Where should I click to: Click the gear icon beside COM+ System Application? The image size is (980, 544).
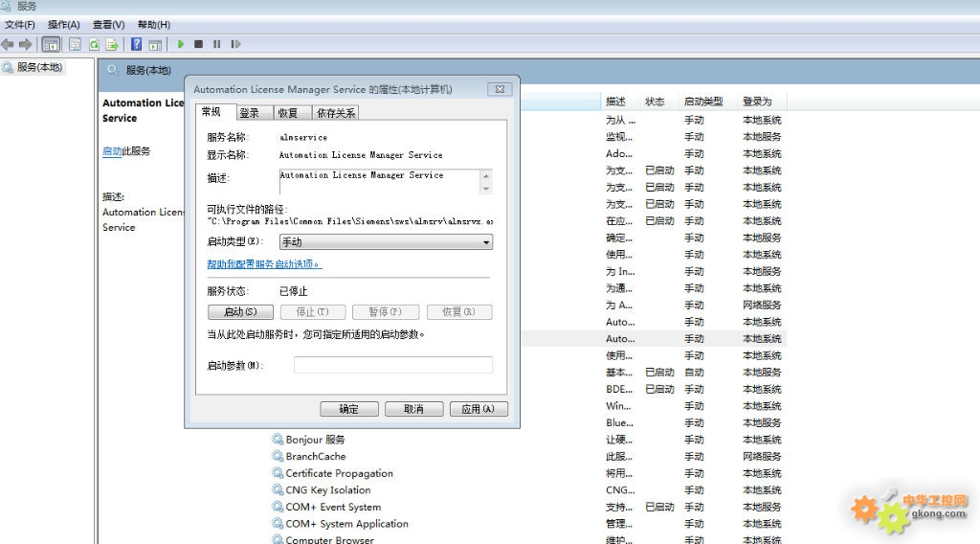(278, 524)
